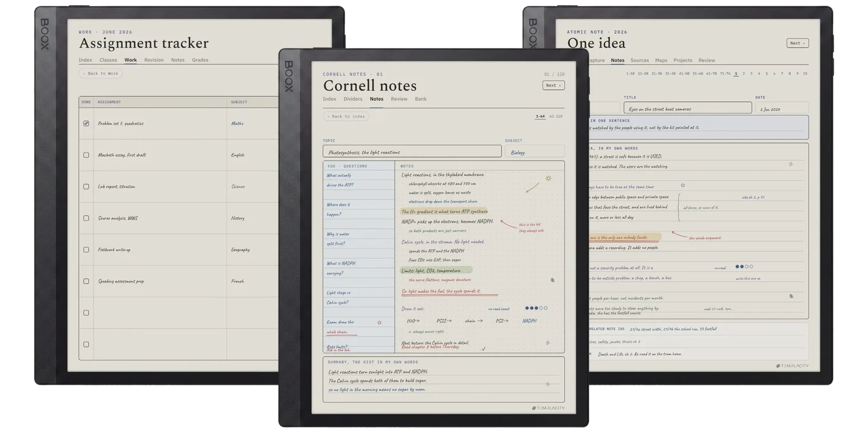Tick the Lab report, titration checkbox
The image size is (868, 433).
click(86, 186)
